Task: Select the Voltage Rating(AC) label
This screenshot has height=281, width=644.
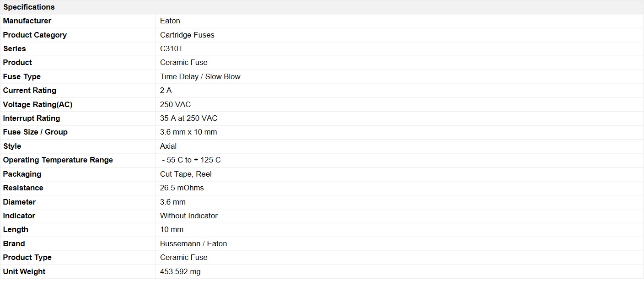Action: (x=38, y=104)
